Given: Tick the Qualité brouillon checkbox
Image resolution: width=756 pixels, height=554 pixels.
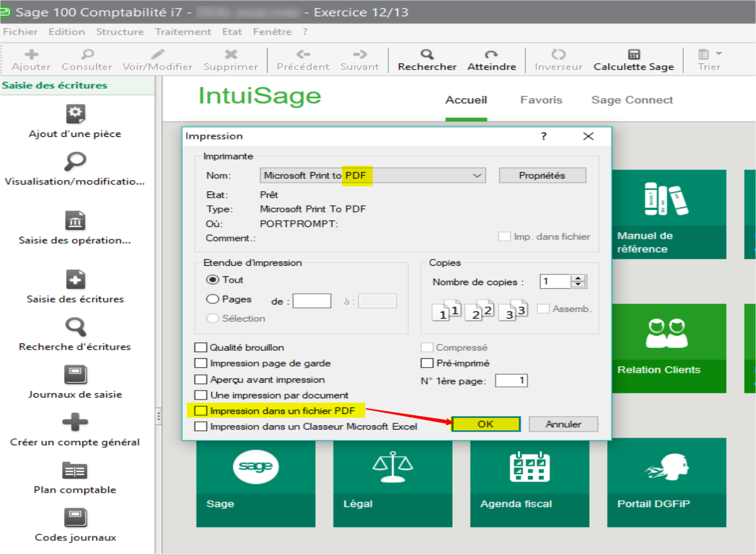Looking at the screenshot, I should point(201,348).
